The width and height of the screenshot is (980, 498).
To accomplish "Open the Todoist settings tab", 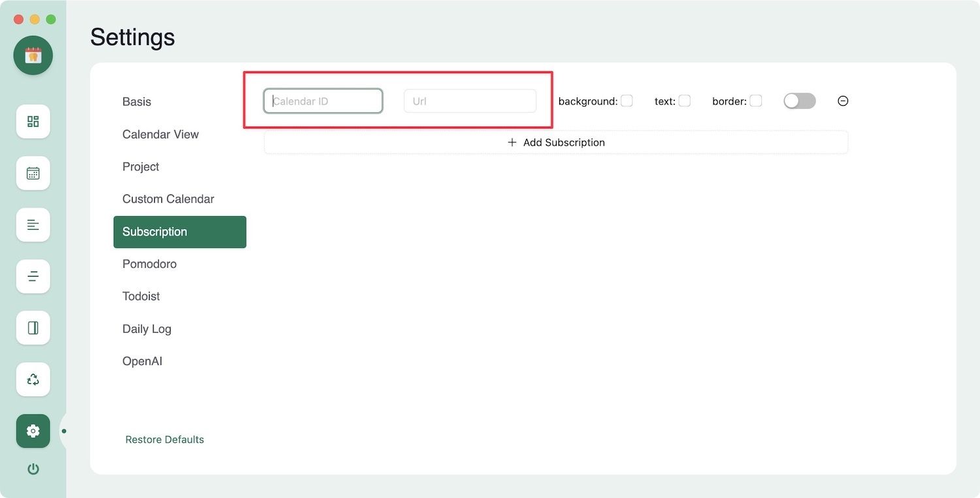I will click(141, 296).
